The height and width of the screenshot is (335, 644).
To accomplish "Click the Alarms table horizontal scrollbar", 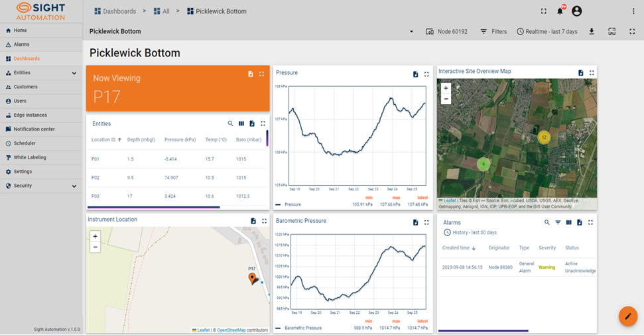I will tap(483, 330).
